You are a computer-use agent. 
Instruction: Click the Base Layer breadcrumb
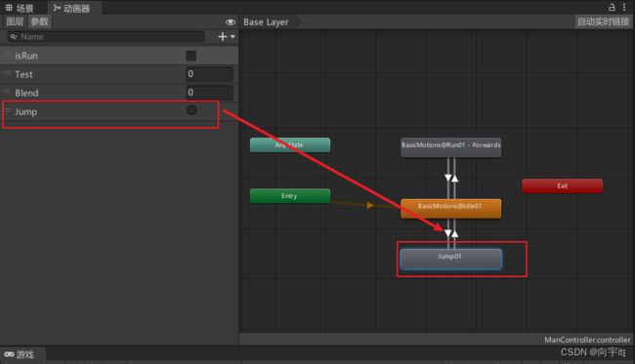[266, 22]
